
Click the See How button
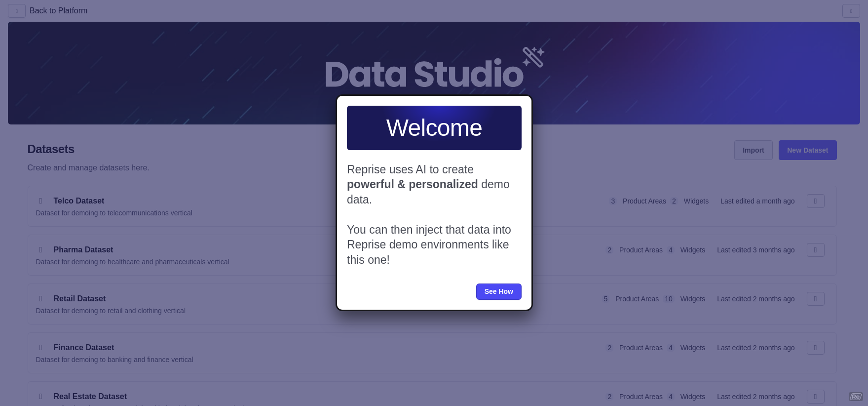coord(498,291)
